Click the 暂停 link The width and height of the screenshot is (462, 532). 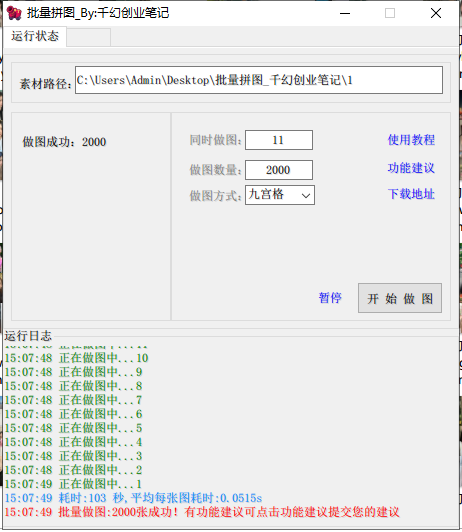point(330,298)
